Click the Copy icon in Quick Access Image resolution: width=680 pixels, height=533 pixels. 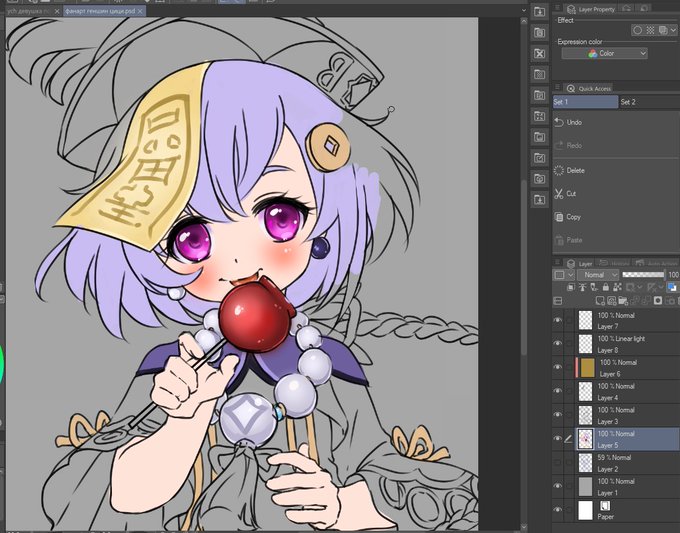click(x=559, y=217)
